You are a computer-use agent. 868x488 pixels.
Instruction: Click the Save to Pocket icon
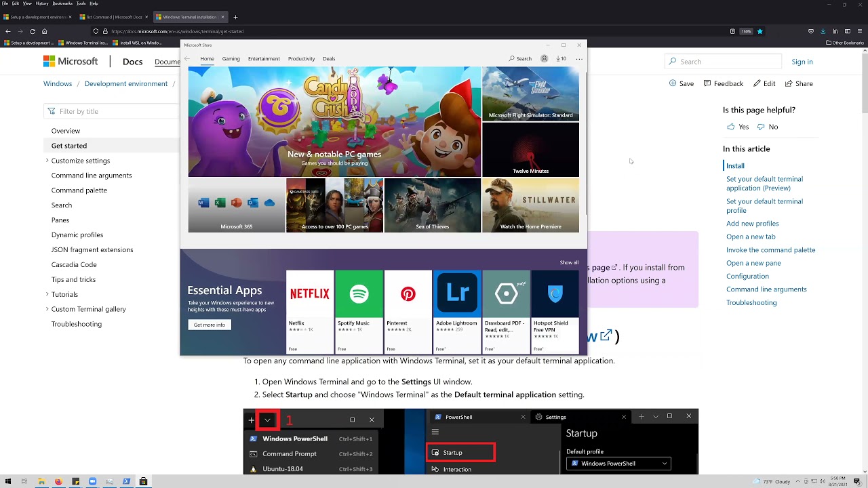[x=811, y=31]
